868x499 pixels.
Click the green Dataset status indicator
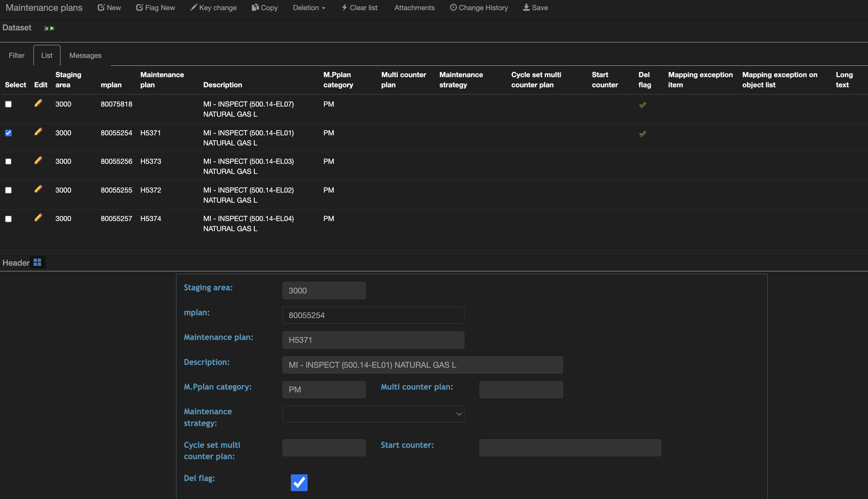[x=52, y=28]
